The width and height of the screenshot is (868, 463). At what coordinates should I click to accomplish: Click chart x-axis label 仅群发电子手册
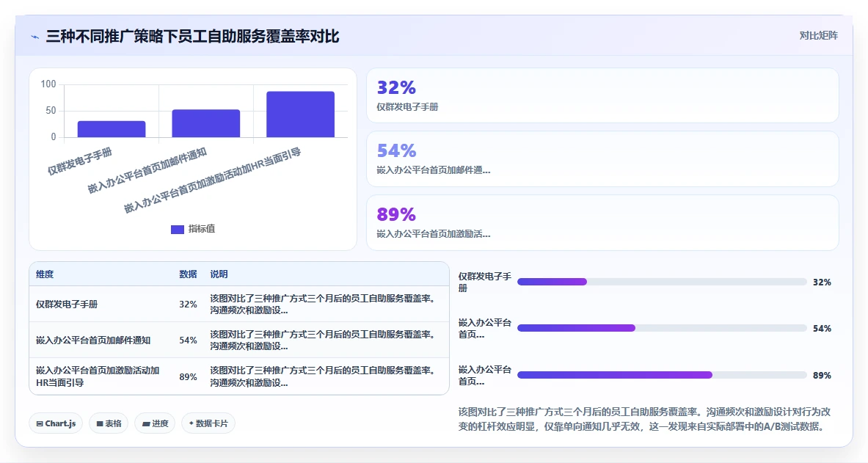tap(80, 161)
